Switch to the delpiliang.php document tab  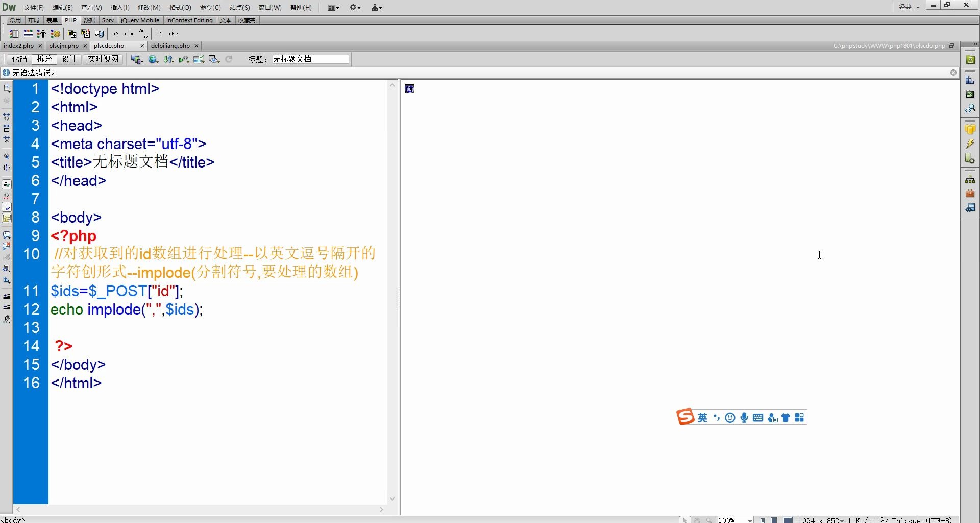coord(170,46)
